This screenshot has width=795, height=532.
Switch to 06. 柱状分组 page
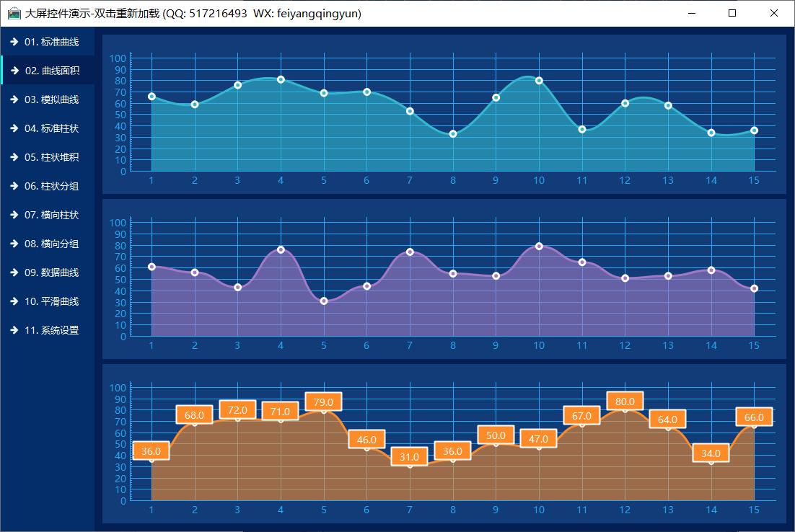coord(51,186)
